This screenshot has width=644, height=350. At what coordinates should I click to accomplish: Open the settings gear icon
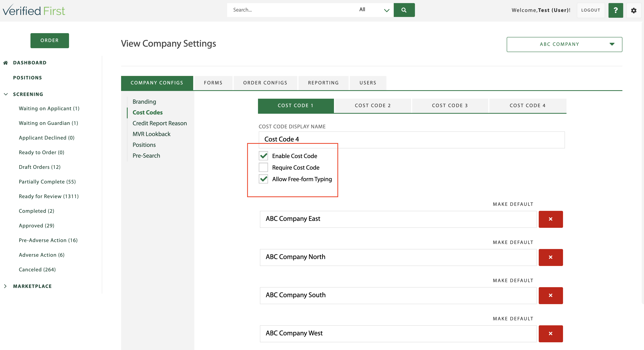(634, 10)
